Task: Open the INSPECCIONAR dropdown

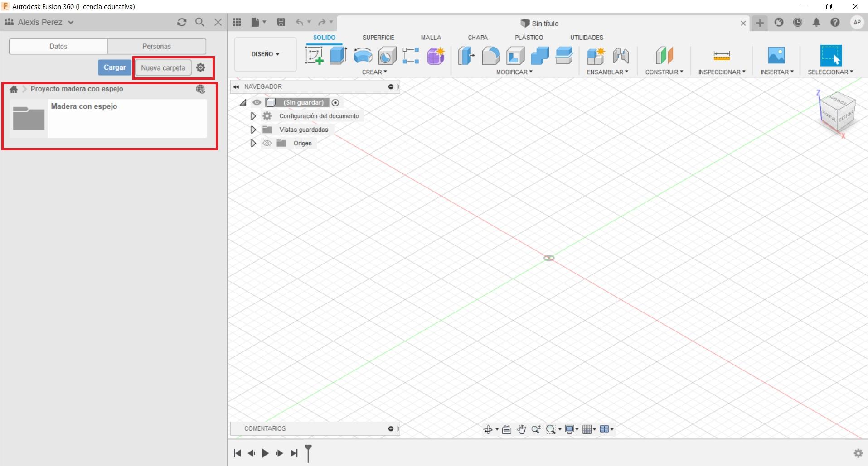Action: [x=722, y=72]
